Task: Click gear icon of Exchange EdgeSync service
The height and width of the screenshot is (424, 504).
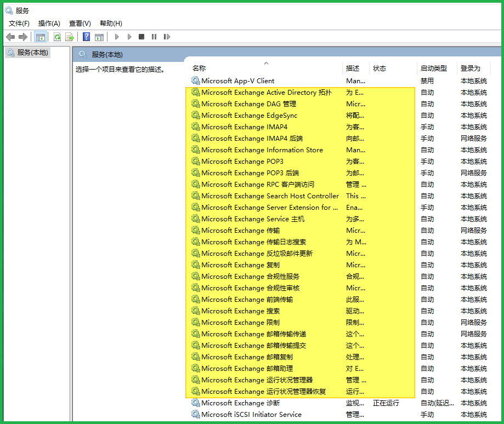Action: tap(195, 115)
